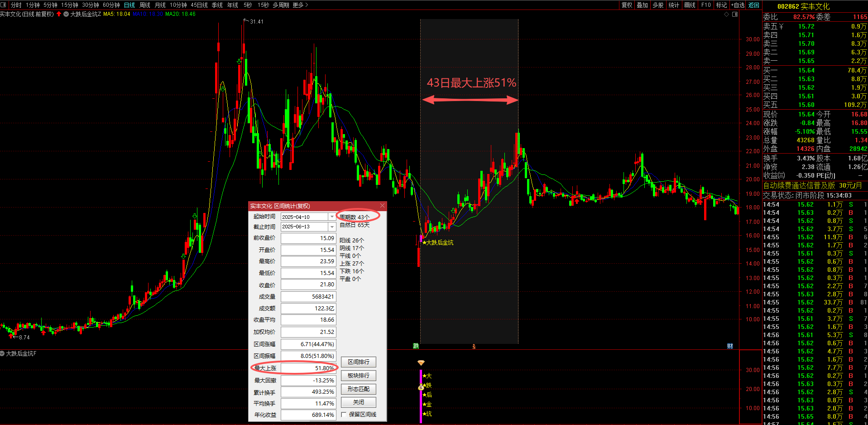This screenshot has height=425, width=868.
Task: Click the yellow star 大跌后金坑 signal label
Action: (438, 242)
